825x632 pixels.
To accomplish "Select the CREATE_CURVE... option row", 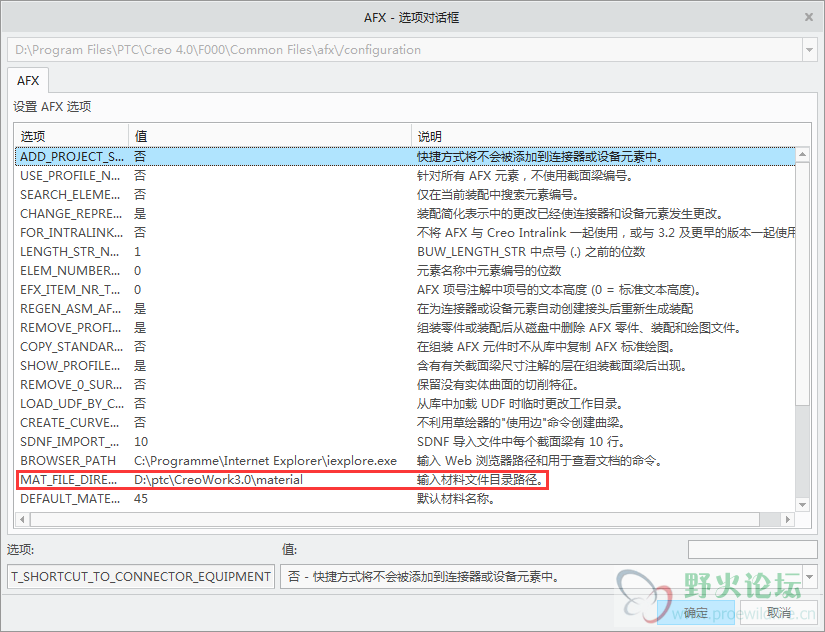I will pyautogui.click(x=405, y=422).
